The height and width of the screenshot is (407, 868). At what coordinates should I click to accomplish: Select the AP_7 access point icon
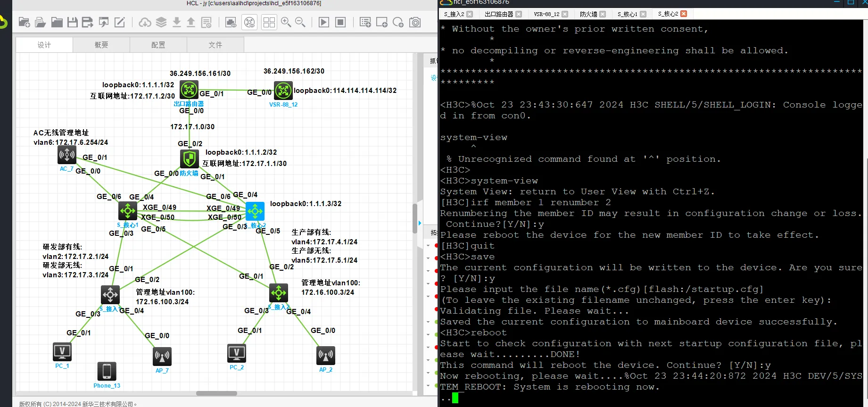[x=162, y=357]
